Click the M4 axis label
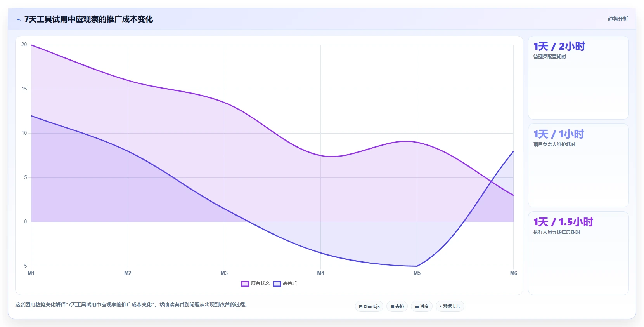644x327 pixels. click(320, 273)
